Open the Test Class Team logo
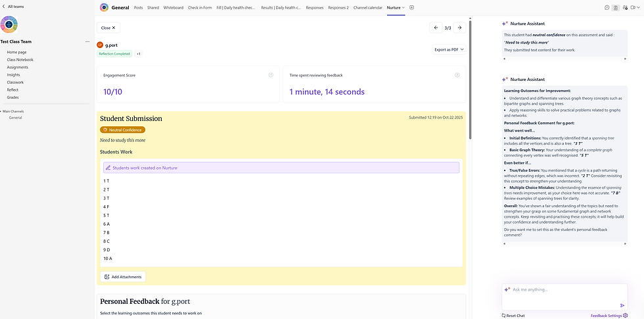The width and height of the screenshot is (644, 319). 9,25
